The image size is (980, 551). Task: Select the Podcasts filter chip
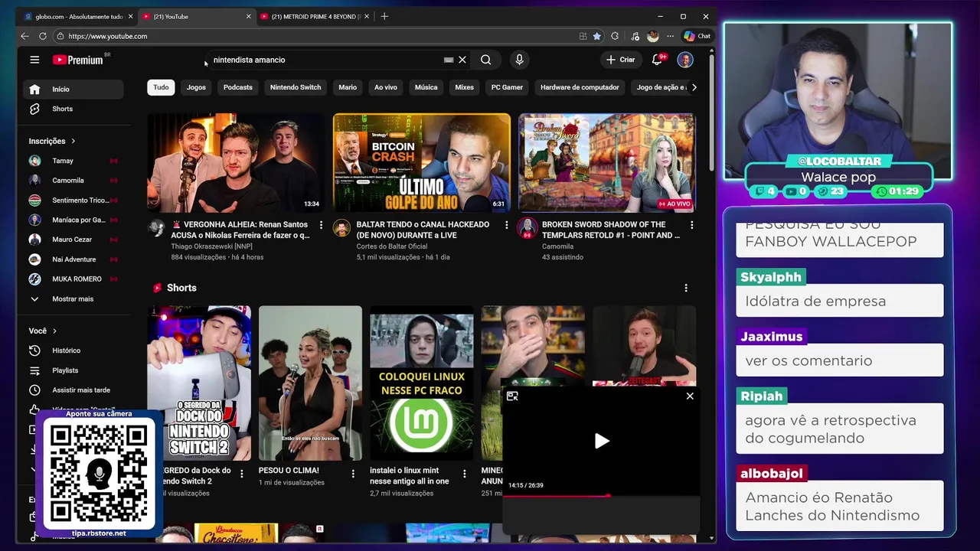click(237, 87)
